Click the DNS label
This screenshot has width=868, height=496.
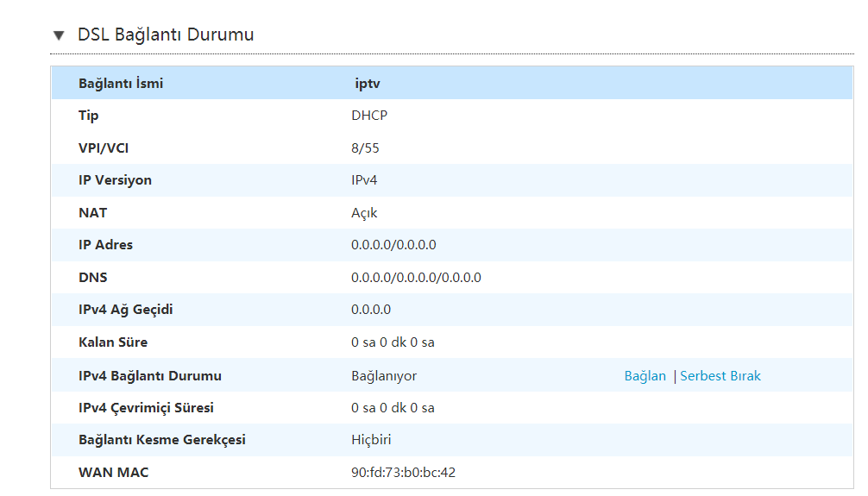pos(93,278)
